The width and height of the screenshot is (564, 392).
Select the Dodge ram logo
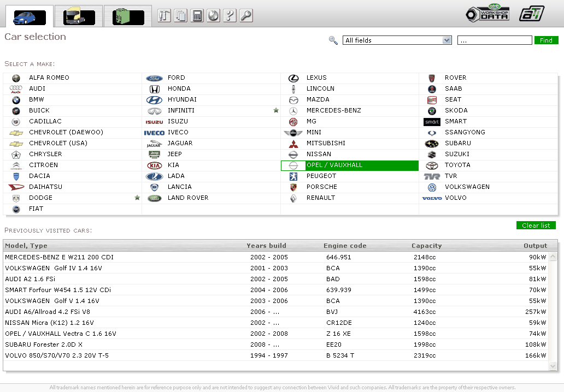16,198
